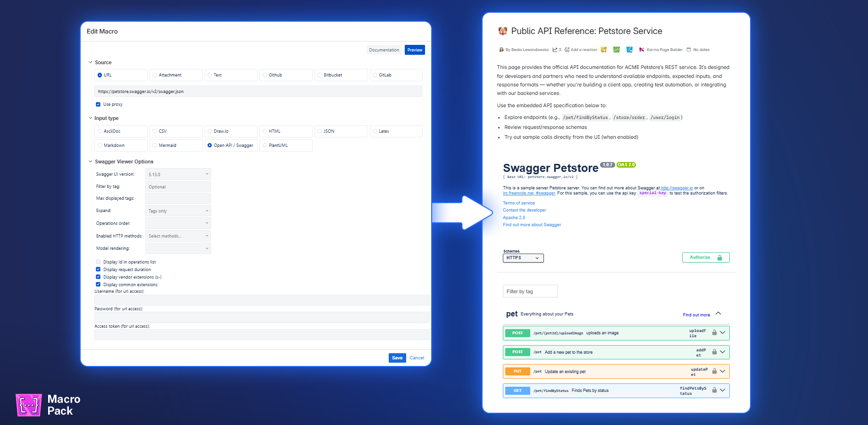The height and width of the screenshot is (425, 868).
Task: Toggle Display common extensions checkbox
Action: [x=98, y=284]
